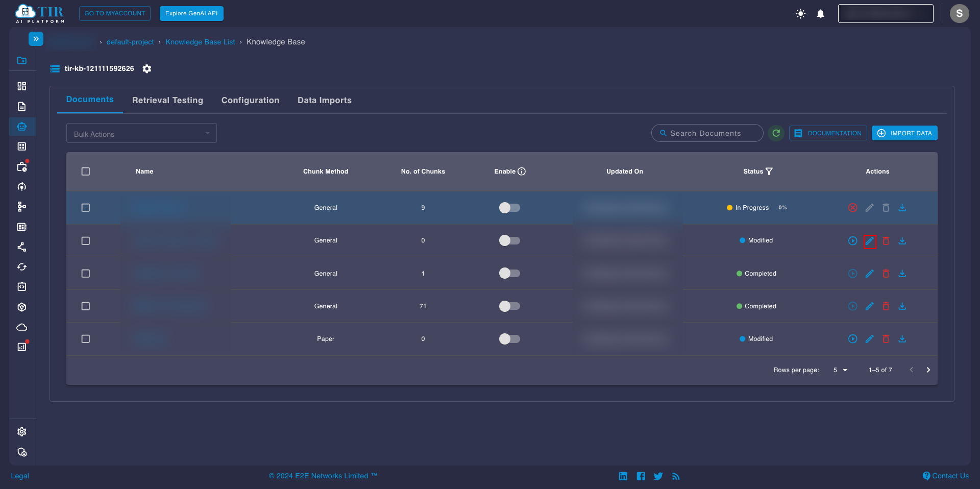Viewport: 980px width, 489px height.
Task: Delete the first Modified General document
Action: coord(886,241)
